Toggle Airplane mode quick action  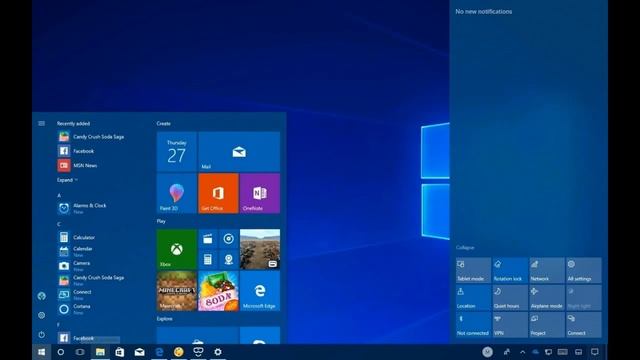(x=547, y=298)
